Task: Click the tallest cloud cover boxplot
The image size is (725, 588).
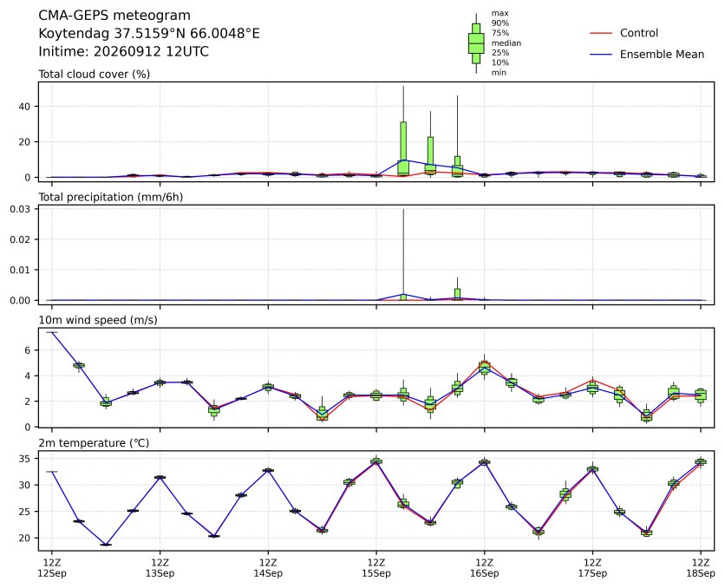Action: 403,148
